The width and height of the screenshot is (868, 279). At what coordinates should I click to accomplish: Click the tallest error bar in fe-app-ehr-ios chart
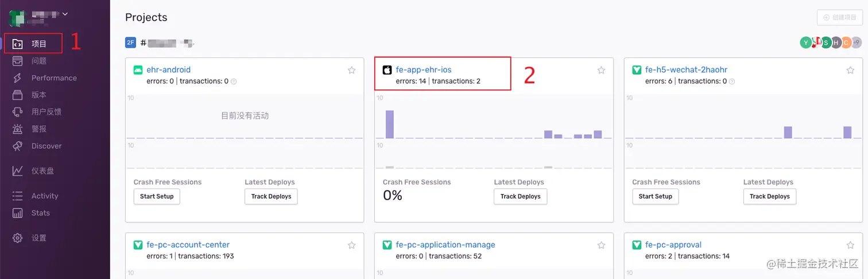coord(390,124)
